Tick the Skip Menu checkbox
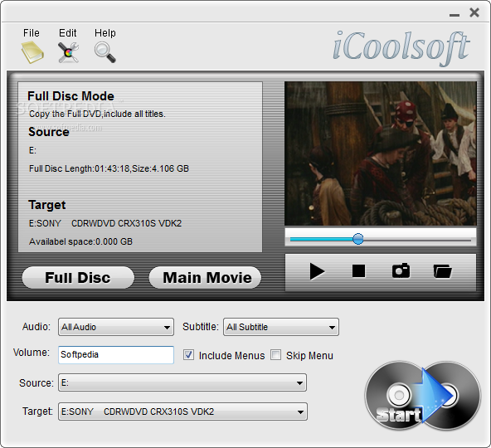The image size is (491, 448). pyautogui.click(x=275, y=355)
